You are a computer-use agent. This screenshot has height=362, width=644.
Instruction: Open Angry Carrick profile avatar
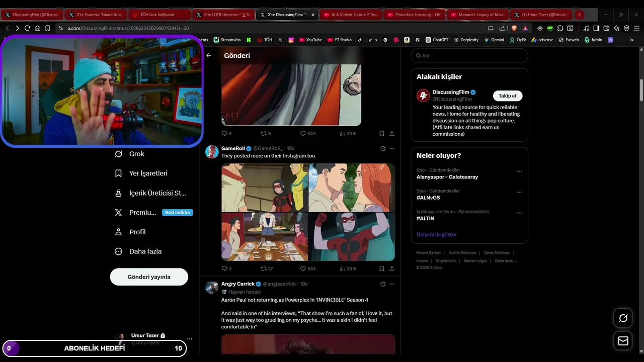(x=212, y=287)
